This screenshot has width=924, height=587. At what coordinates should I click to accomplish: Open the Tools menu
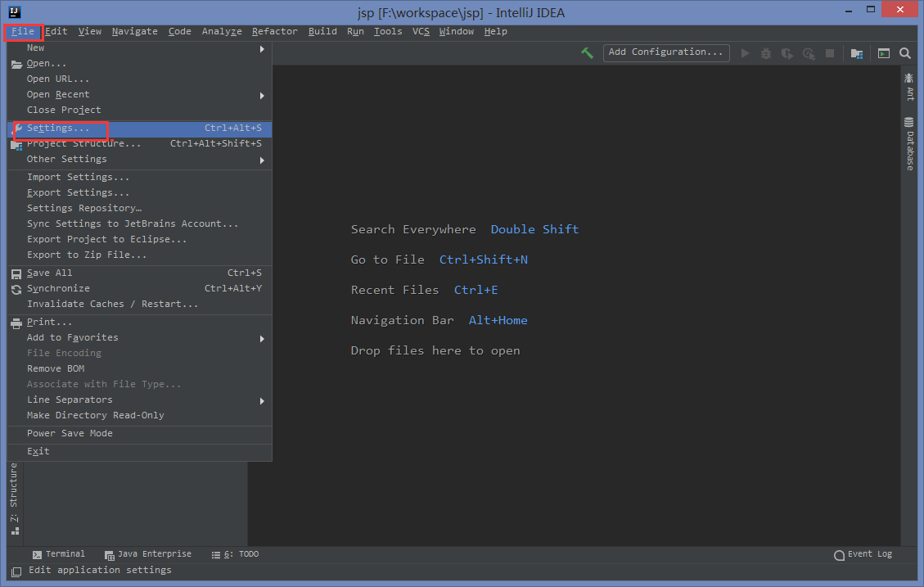[388, 32]
